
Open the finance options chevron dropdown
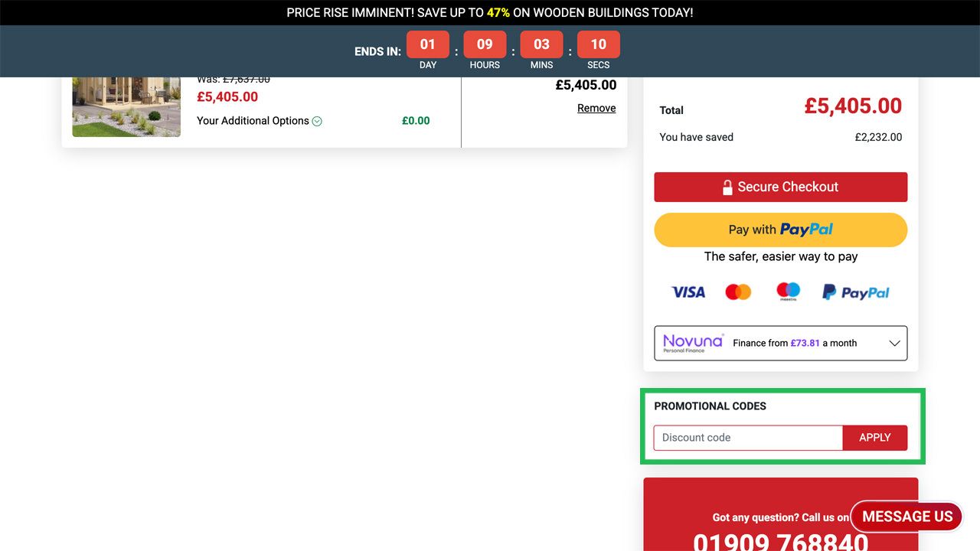tap(894, 343)
